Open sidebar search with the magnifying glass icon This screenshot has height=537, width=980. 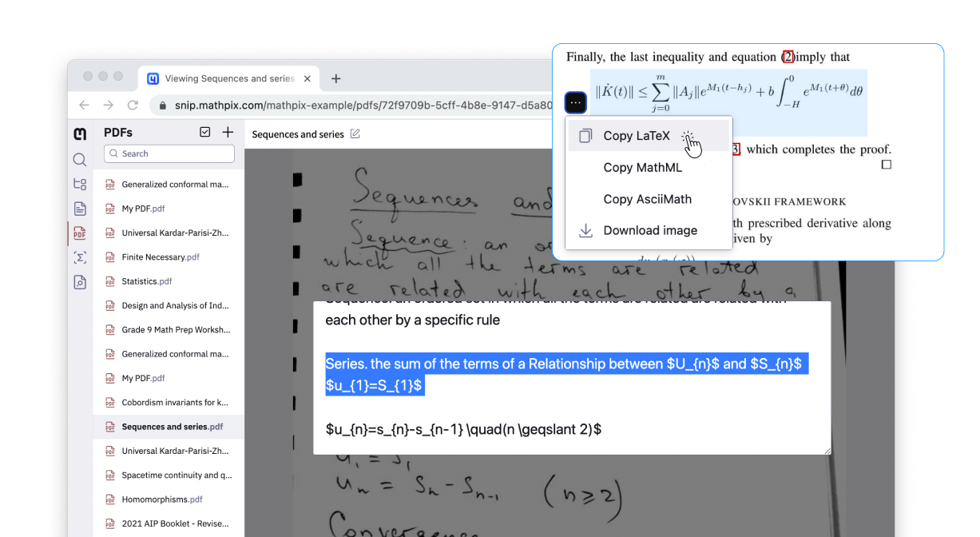79,159
